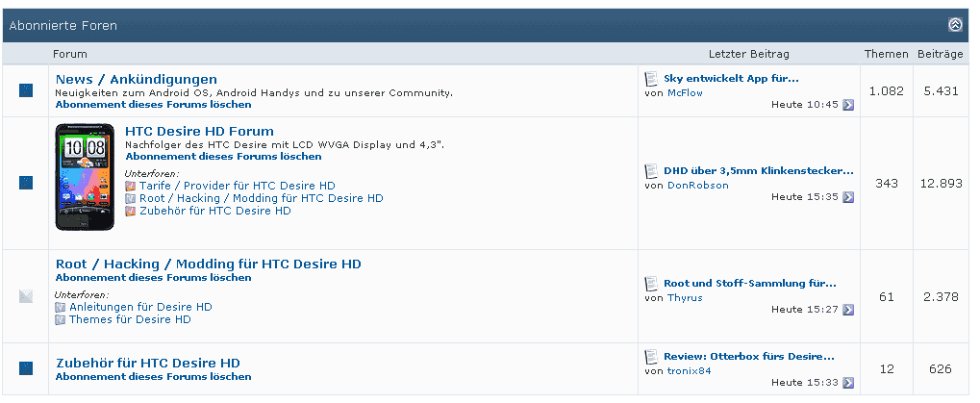This screenshot has width=980, height=403.
Task: Open the News / Ankündigungen forum
Action: 137,80
